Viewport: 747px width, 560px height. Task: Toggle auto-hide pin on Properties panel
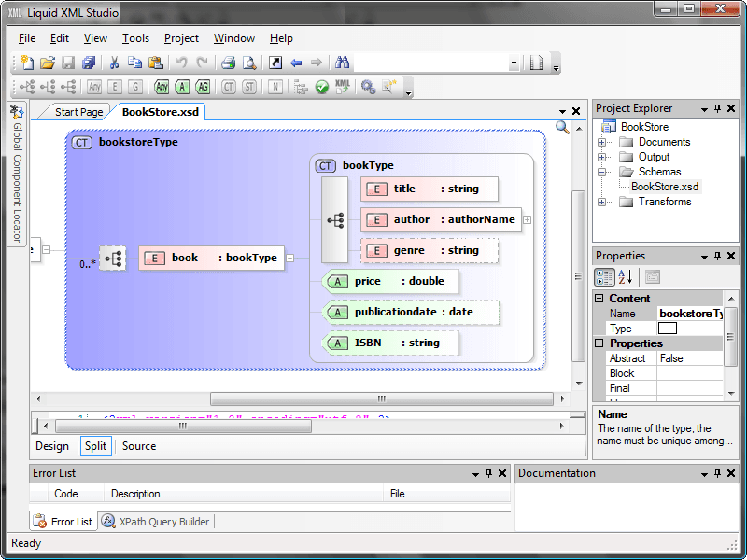[717, 256]
